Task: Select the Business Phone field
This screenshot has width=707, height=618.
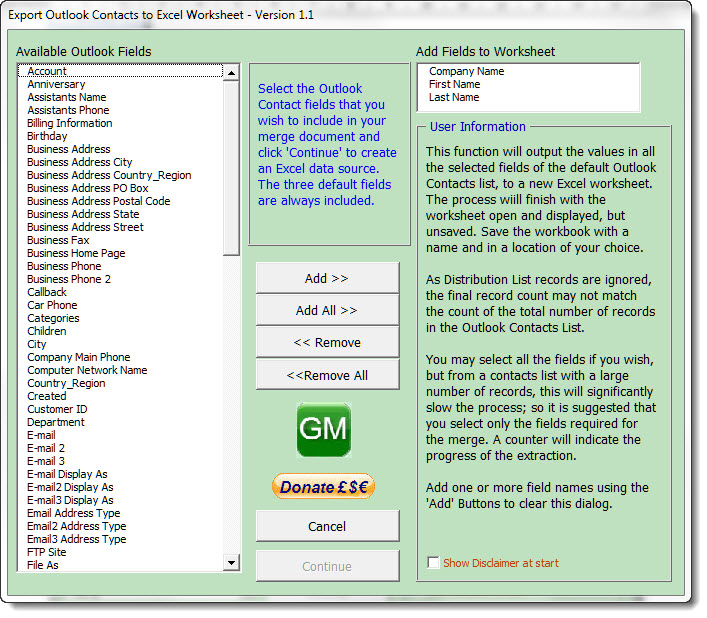Action: point(120,266)
